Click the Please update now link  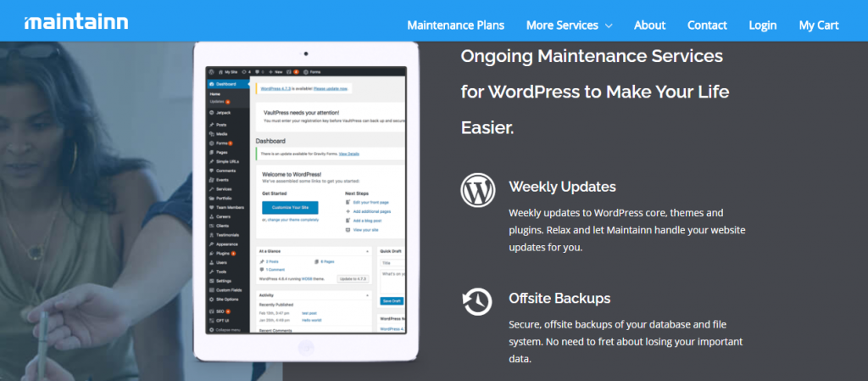tap(331, 88)
